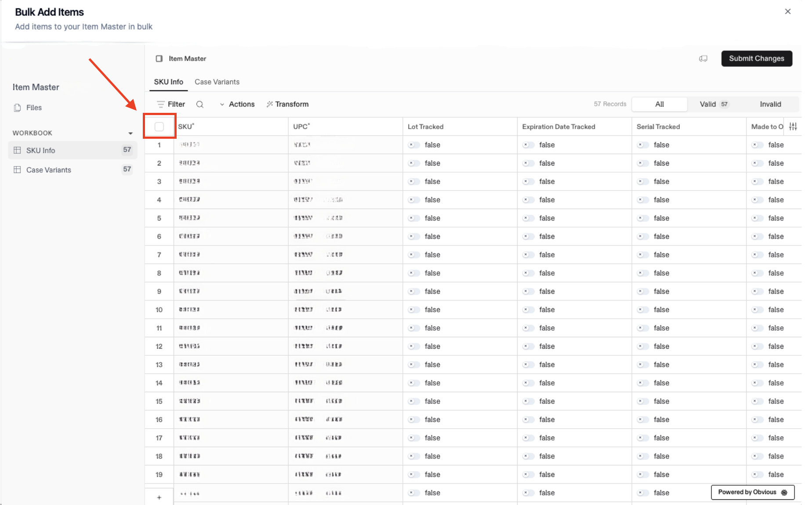Select the SKU Info tab
The height and width of the screenshot is (505, 812).
[168, 82]
